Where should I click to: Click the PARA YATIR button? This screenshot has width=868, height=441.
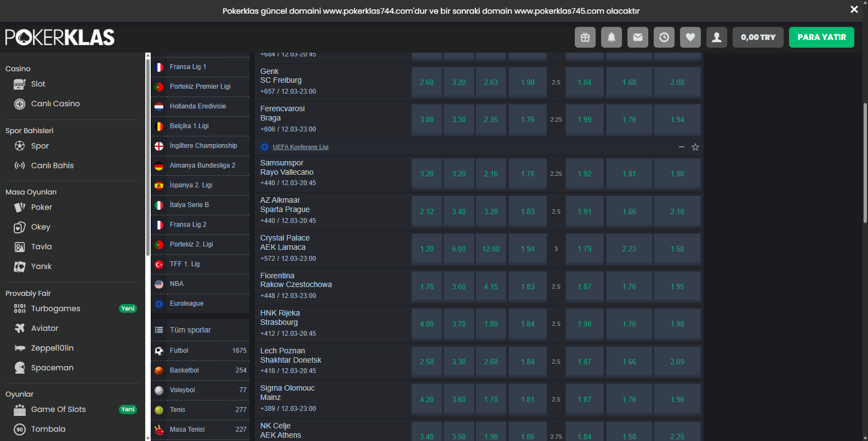821,37
